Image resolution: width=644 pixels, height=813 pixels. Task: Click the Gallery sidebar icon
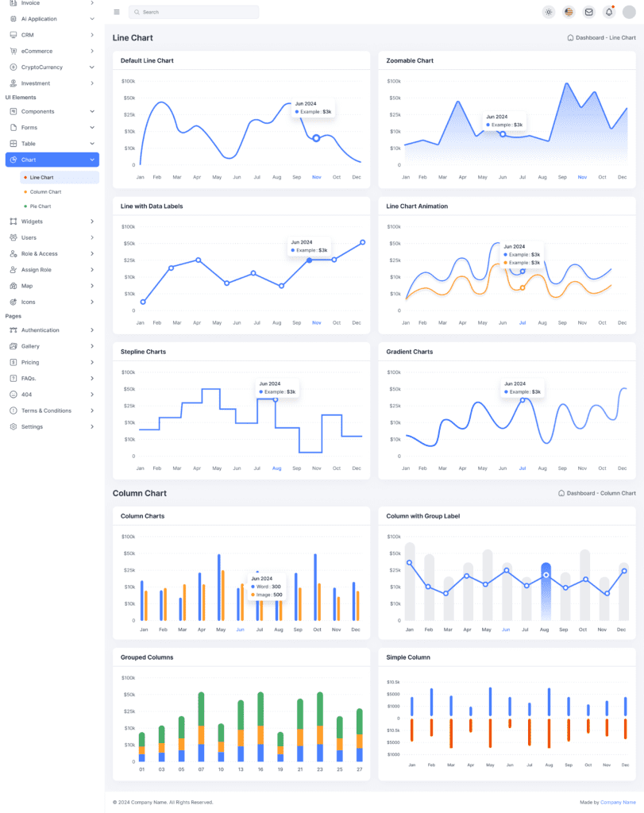point(13,346)
